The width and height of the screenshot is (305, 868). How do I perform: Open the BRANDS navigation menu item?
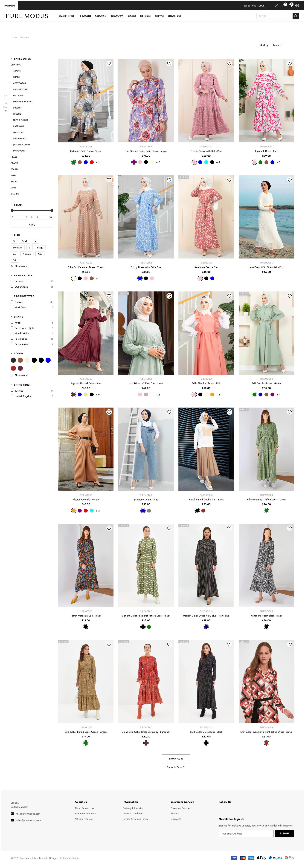click(x=174, y=16)
